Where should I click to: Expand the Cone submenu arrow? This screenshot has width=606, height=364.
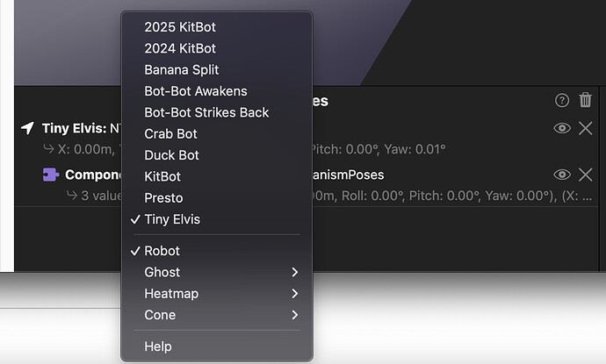coord(295,315)
